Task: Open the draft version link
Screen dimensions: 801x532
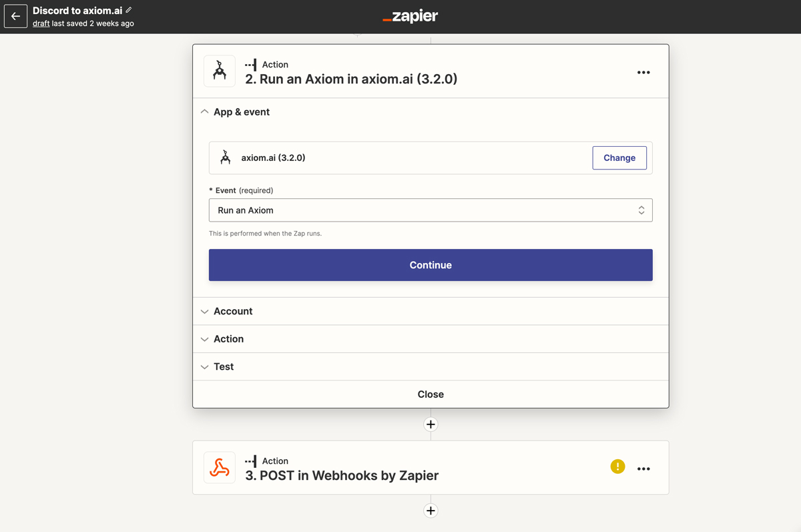Action: [41, 23]
